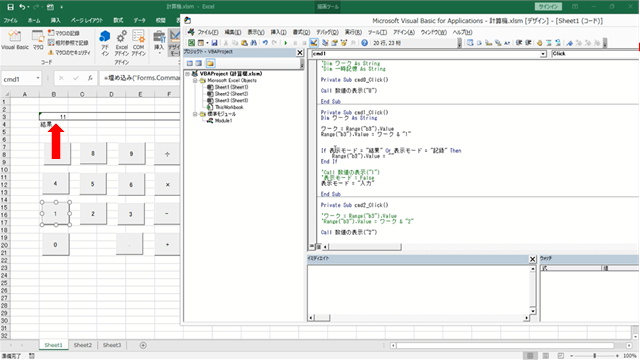The width and height of the screenshot is (640, 360).
Task: Open マクロのセキュリティ (Macro Security)
Action: (x=69, y=52)
